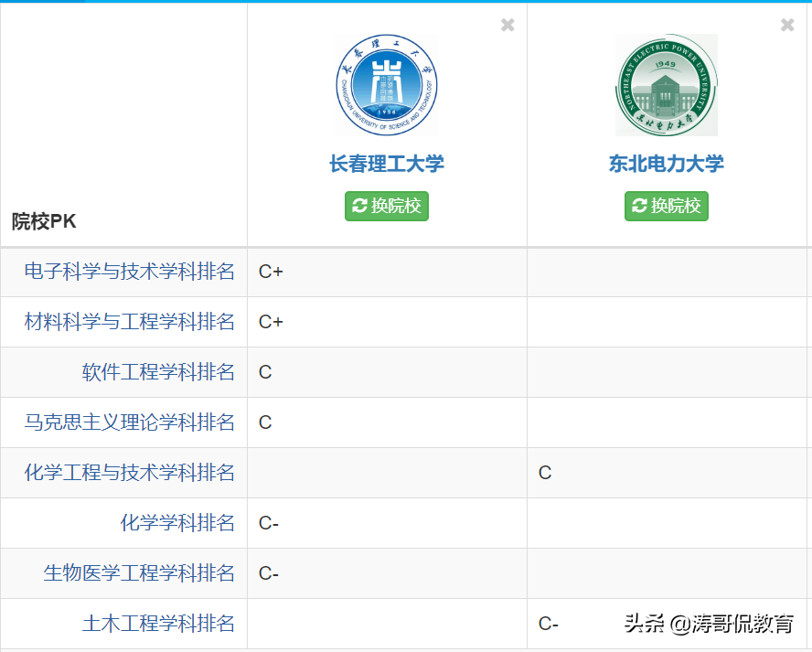
Task: Remove 长春理工大学 using its X icon
Action: pos(507,25)
